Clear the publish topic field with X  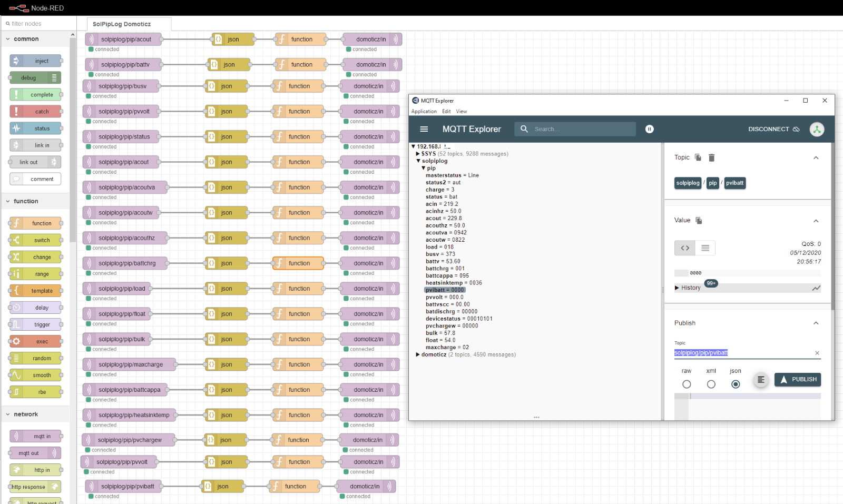point(817,353)
